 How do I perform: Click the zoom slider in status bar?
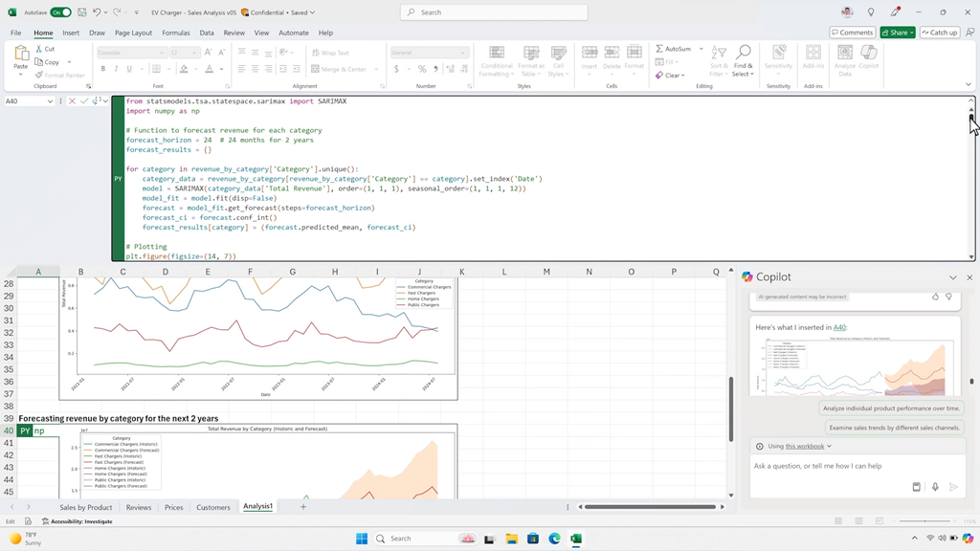924,521
